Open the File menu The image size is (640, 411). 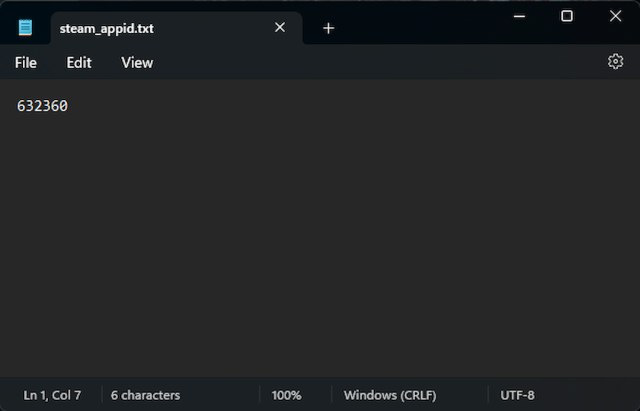coord(26,62)
